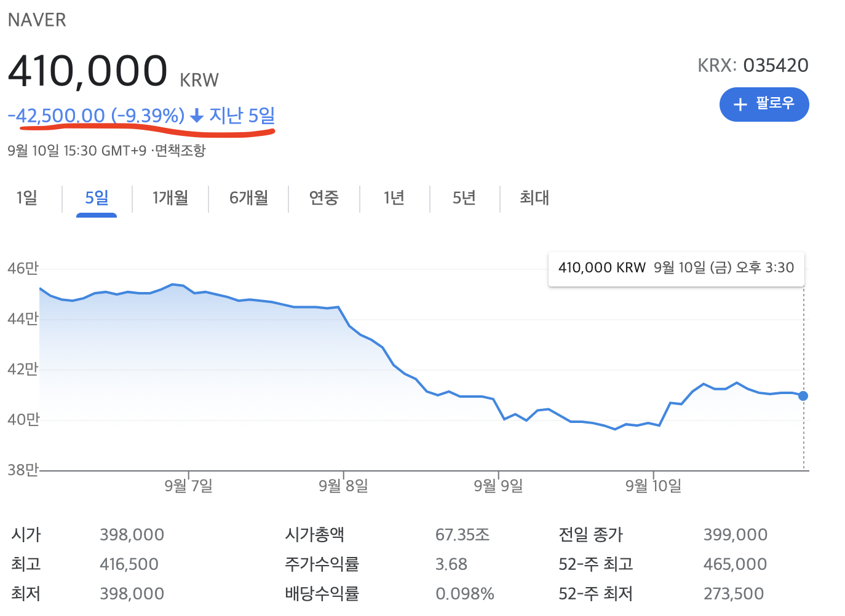The width and height of the screenshot is (845, 616).
Task: Open the 5년 chart view
Action: [464, 198]
